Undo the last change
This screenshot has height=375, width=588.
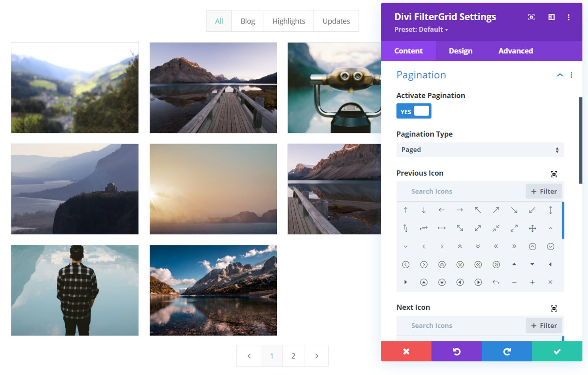[456, 352]
